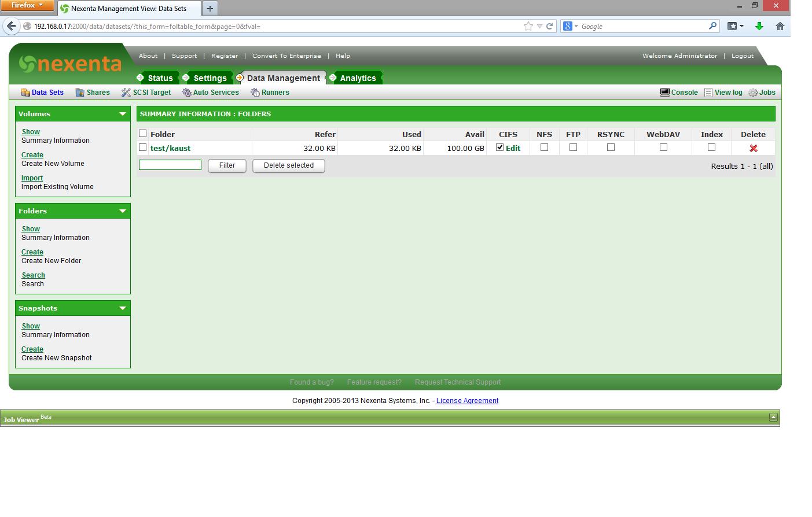Focus the folder filter text field
Screen dimensions: 812x517
click(170, 165)
